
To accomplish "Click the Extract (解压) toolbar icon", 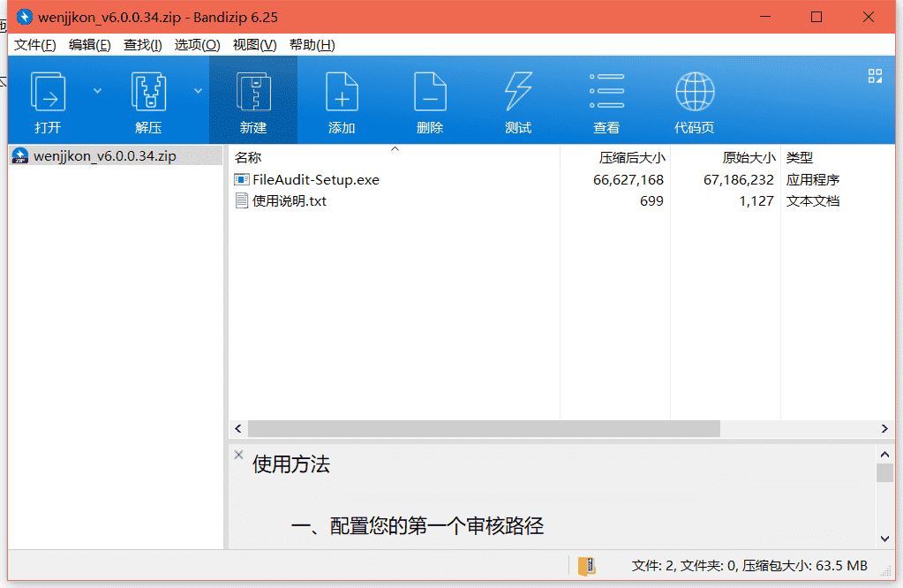I will coord(148,92).
